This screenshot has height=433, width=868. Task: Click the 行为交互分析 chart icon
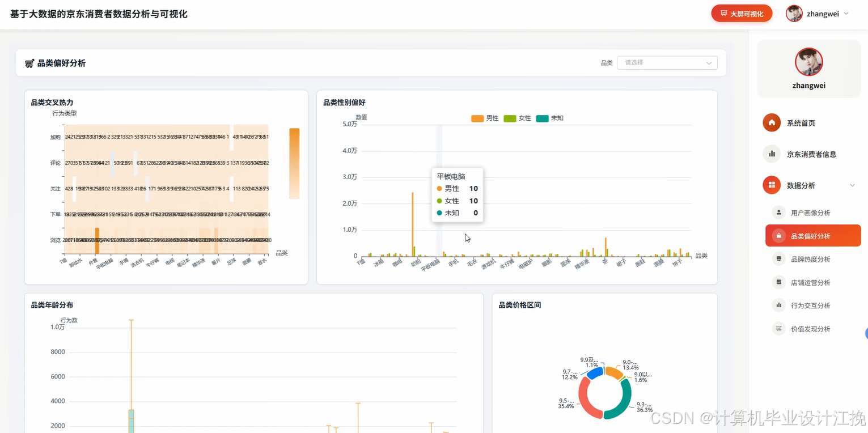(x=779, y=305)
